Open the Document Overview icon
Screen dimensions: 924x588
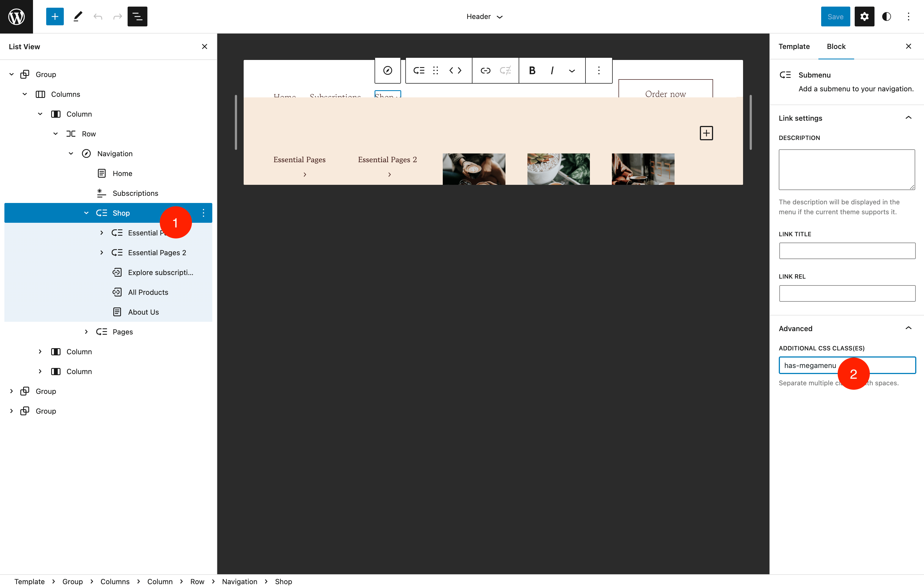[x=137, y=17]
